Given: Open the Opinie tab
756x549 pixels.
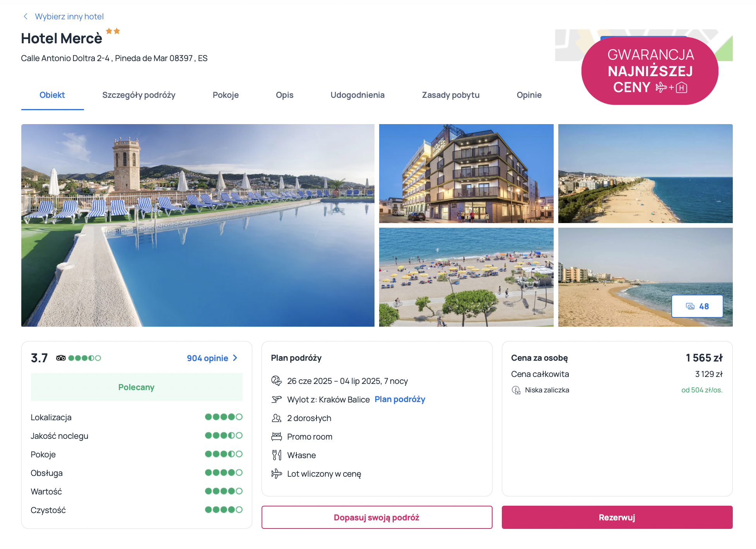Looking at the screenshot, I should pos(529,95).
